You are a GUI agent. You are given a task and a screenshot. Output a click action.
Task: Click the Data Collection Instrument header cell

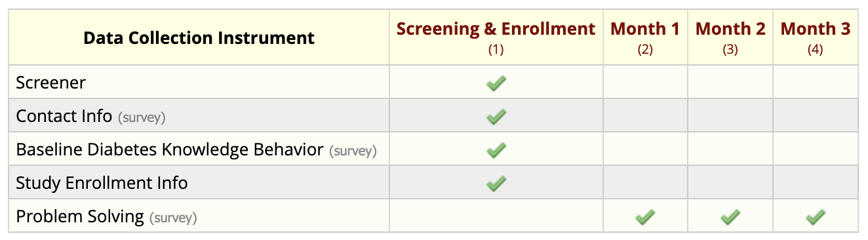click(x=199, y=37)
